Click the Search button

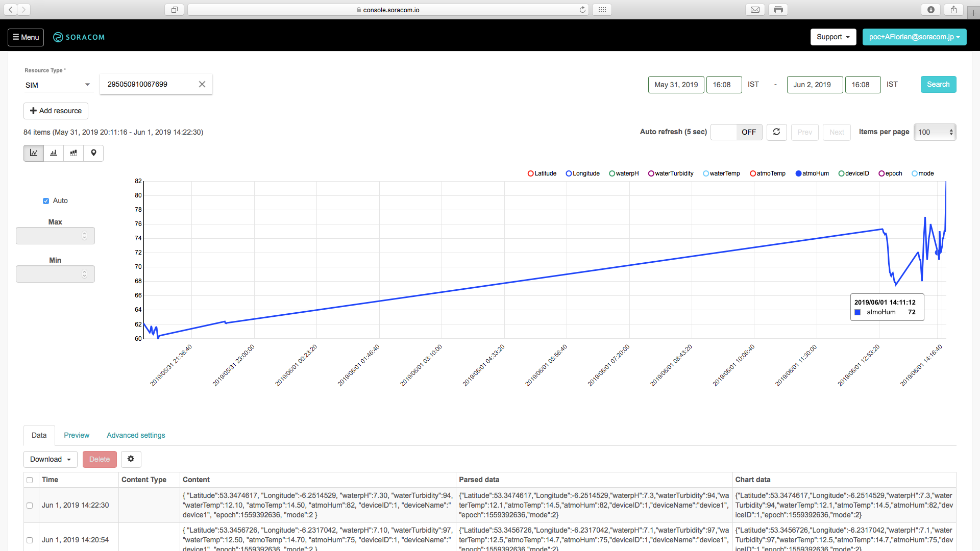[938, 85]
